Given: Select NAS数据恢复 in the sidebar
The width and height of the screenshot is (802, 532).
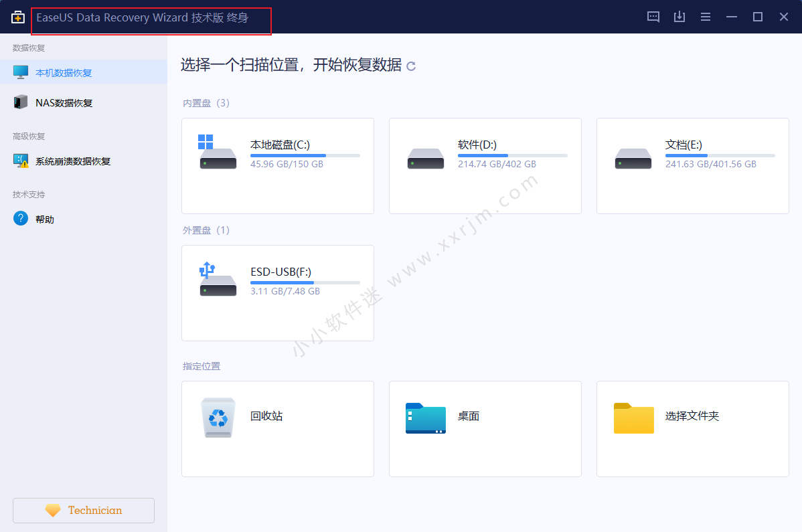Looking at the screenshot, I should point(84,102).
